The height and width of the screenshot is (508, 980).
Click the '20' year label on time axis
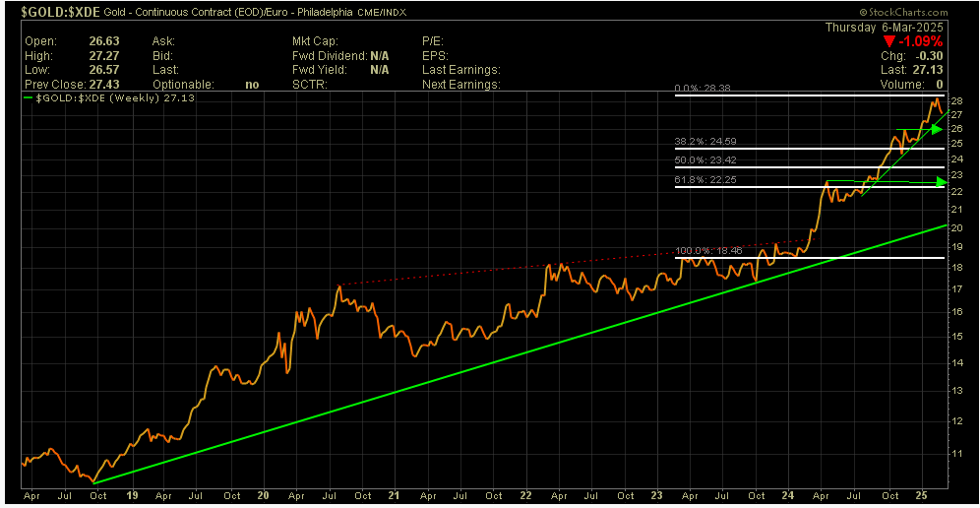[x=263, y=494]
